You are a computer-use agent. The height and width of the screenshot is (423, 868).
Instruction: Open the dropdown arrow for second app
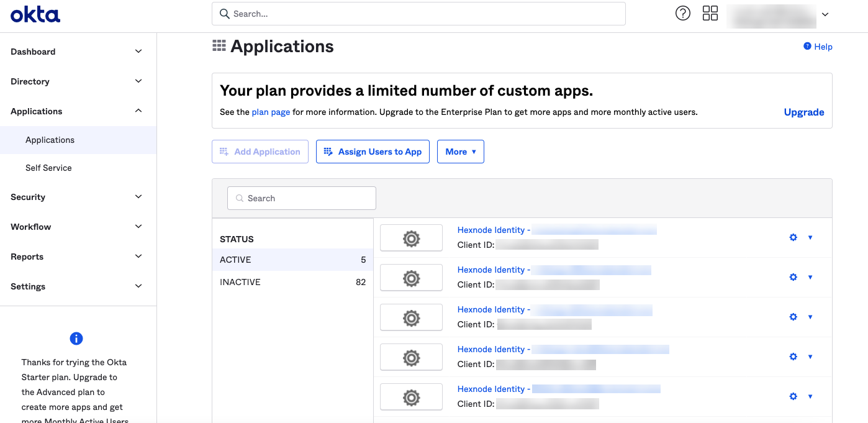810,277
